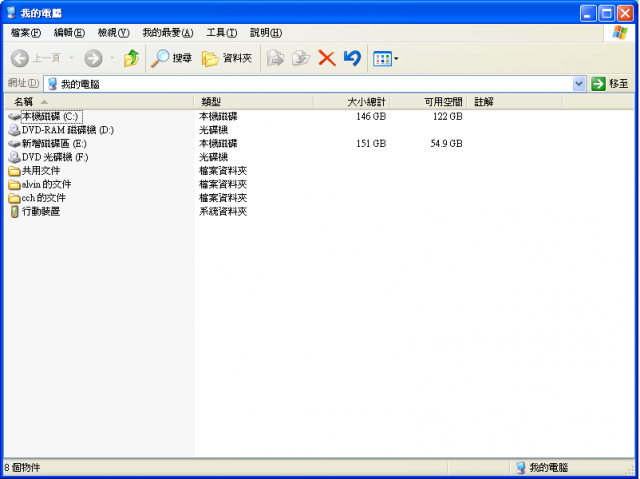This screenshot has width=640, height=479.
Task: Maximize the My Computer window
Action: click(x=607, y=13)
